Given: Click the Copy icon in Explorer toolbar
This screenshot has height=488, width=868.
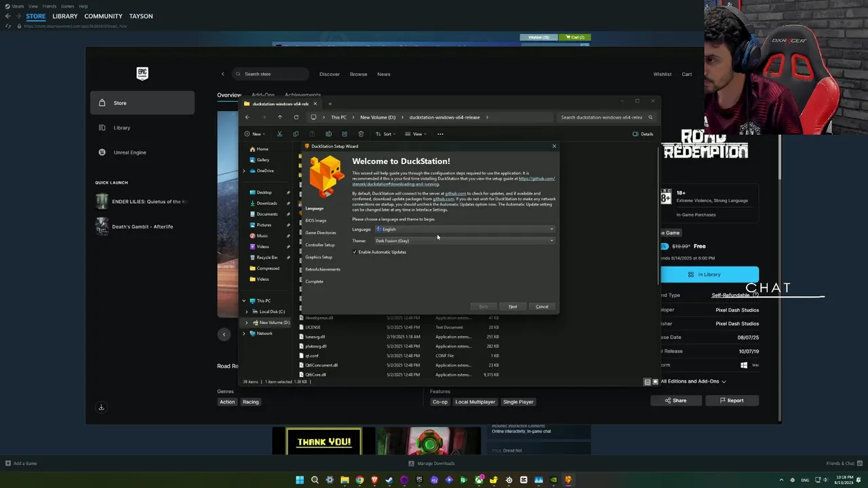Looking at the screenshot, I should [295, 134].
